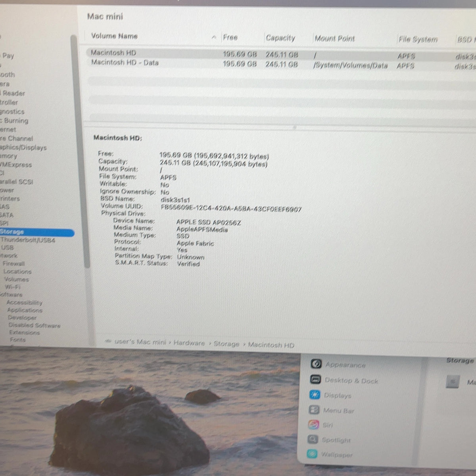Click the Desktop & Dock icon

click(316, 380)
